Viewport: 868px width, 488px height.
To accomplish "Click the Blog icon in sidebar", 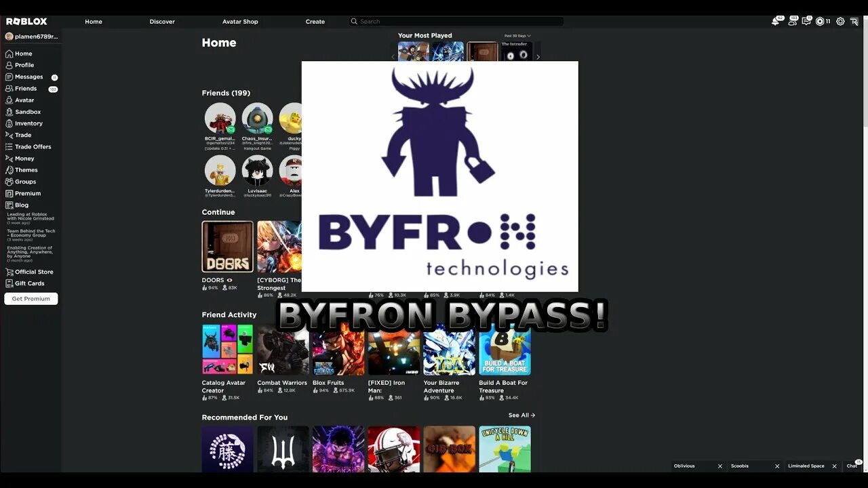I will [x=9, y=205].
